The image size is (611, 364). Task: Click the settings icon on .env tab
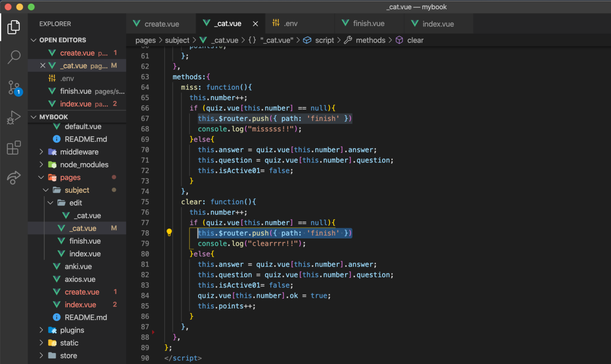(276, 23)
